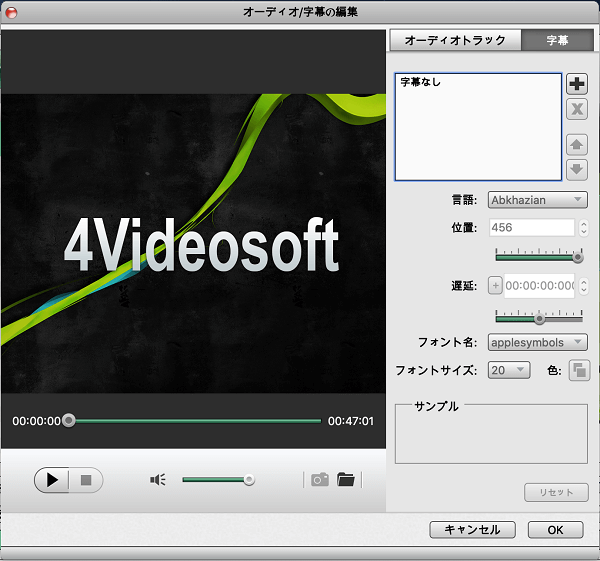
Task: Click the volume slider track
Action: click(215, 480)
